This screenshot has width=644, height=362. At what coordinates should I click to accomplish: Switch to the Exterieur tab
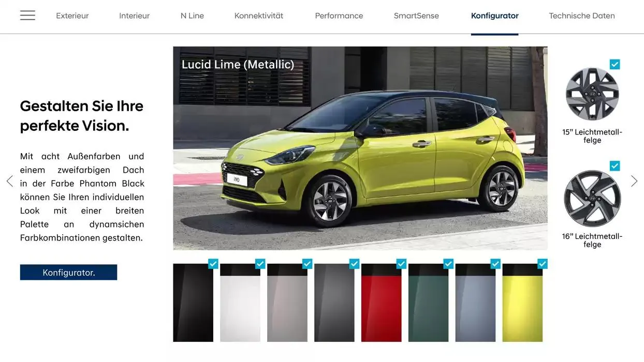(x=72, y=16)
